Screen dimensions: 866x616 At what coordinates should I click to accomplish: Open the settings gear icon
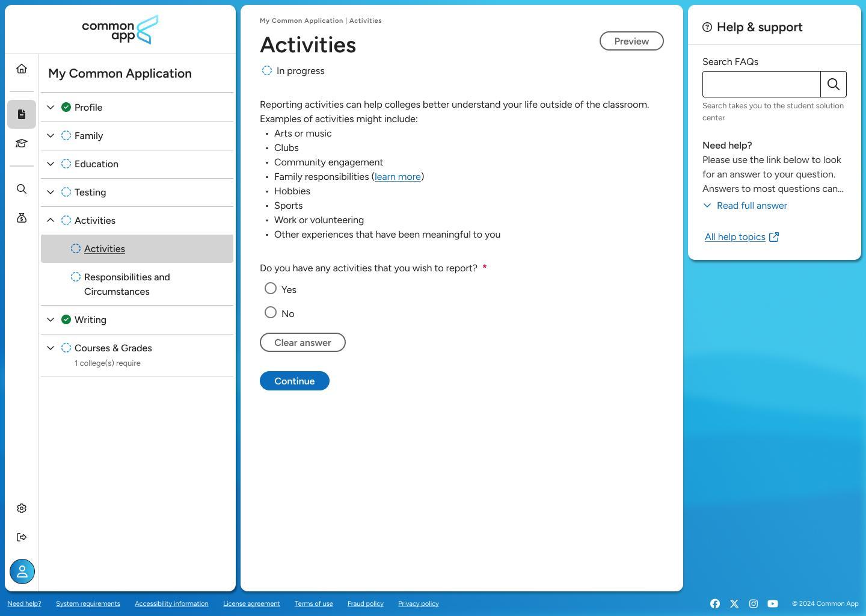tap(22, 508)
